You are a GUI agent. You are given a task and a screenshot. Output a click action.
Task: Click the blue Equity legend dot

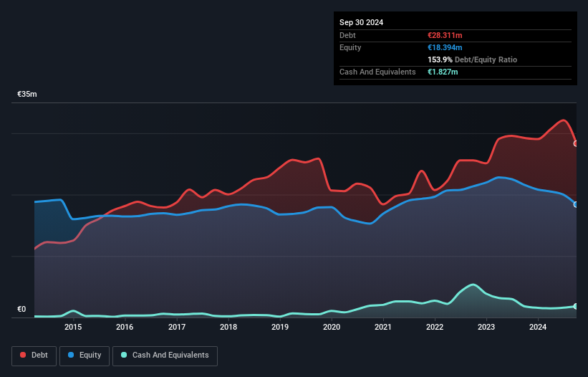pos(71,355)
